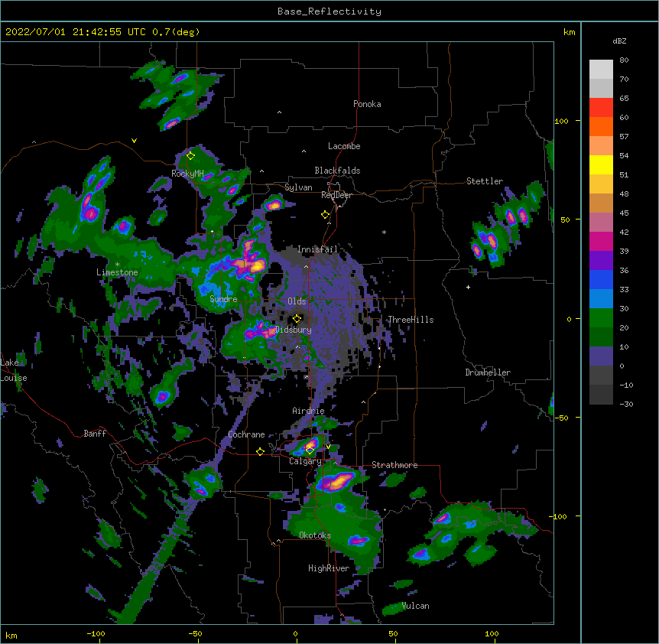Image resolution: width=659 pixels, height=644 pixels.
Task: Select the 54 dBZ yellow legend swatch
Action: tap(601, 164)
